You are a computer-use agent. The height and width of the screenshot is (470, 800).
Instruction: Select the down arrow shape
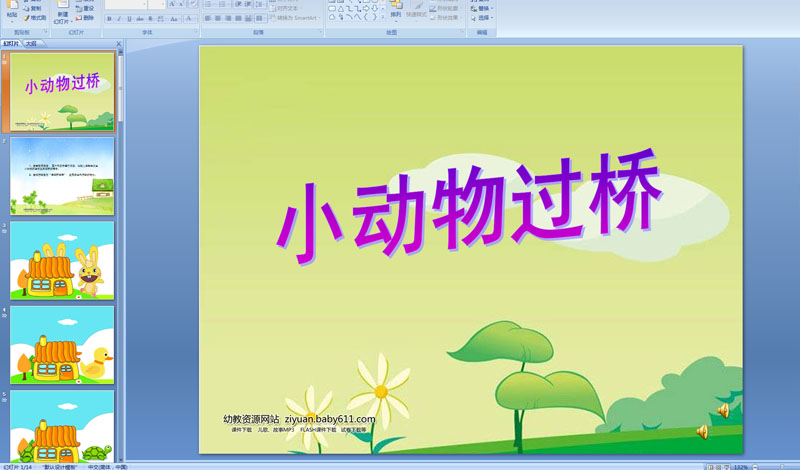click(375, 9)
